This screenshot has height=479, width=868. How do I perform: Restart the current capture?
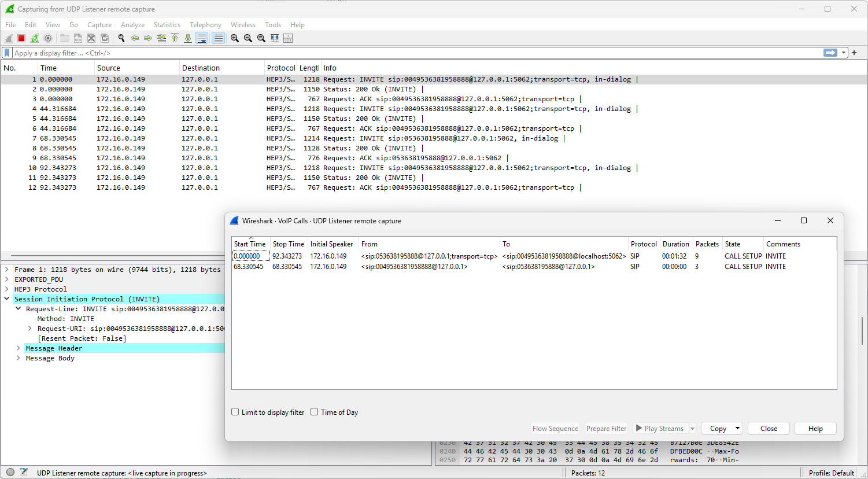(35, 38)
